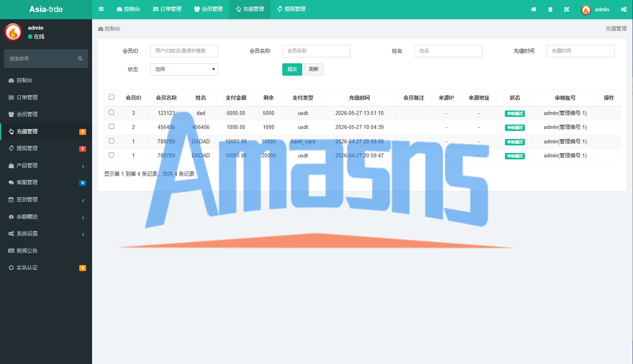
Task: Focus the 会员ID search input field
Action: click(184, 51)
